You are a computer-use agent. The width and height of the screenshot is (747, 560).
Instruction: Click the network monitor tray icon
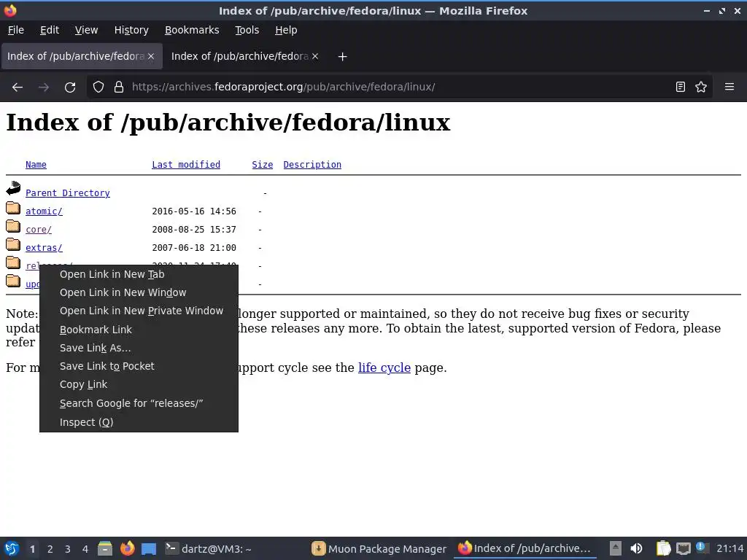pos(684,548)
